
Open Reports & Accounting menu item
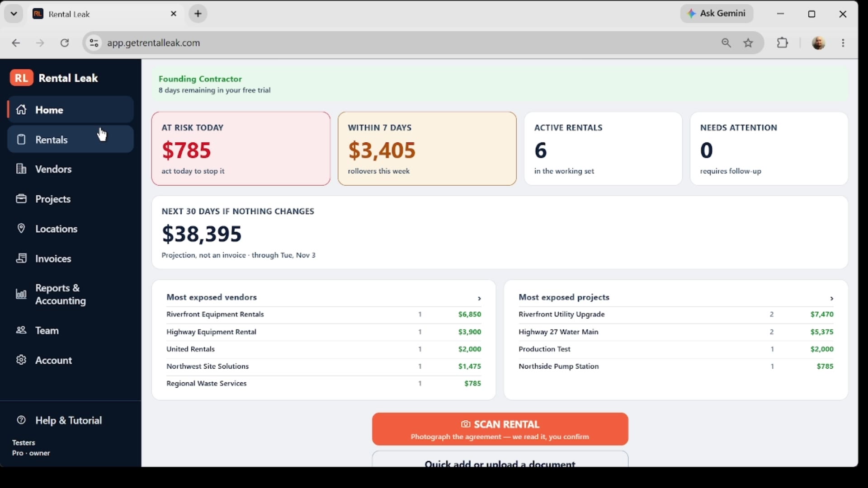70,294
